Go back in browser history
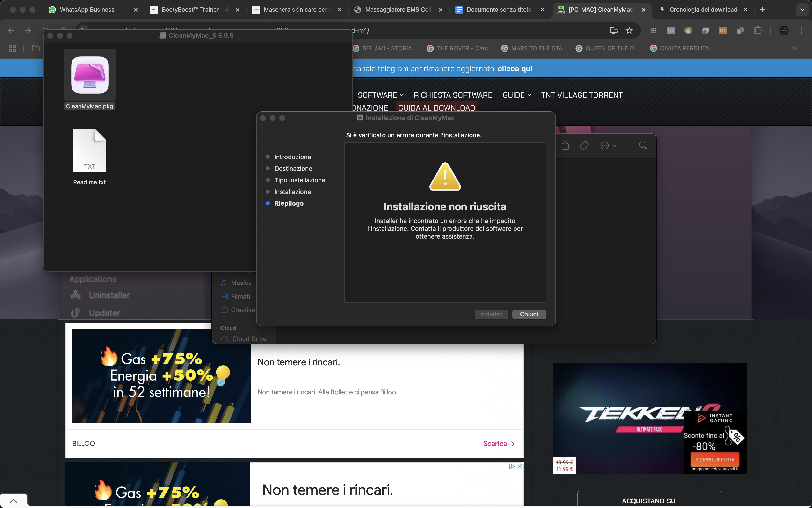Image resolution: width=812 pixels, height=508 pixels. click(10, 30)
